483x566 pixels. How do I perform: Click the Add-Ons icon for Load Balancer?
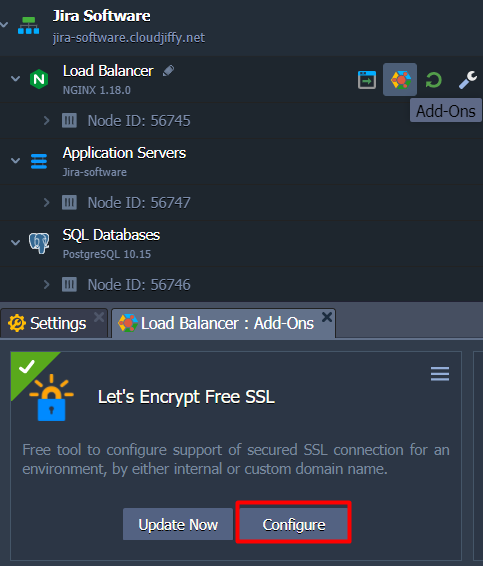(400, 79)
